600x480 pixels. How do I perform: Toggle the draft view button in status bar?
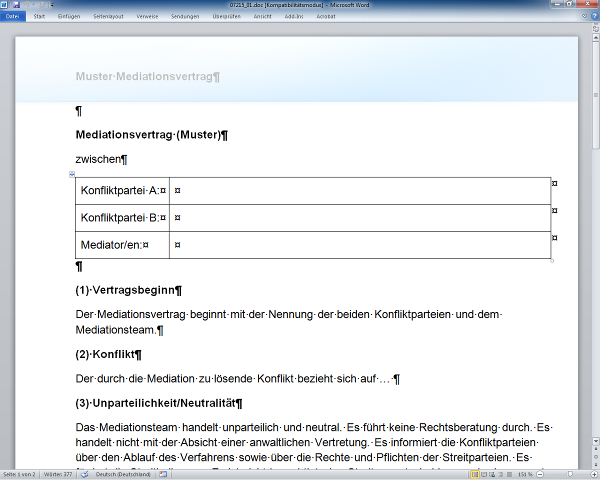click(508, 473)
